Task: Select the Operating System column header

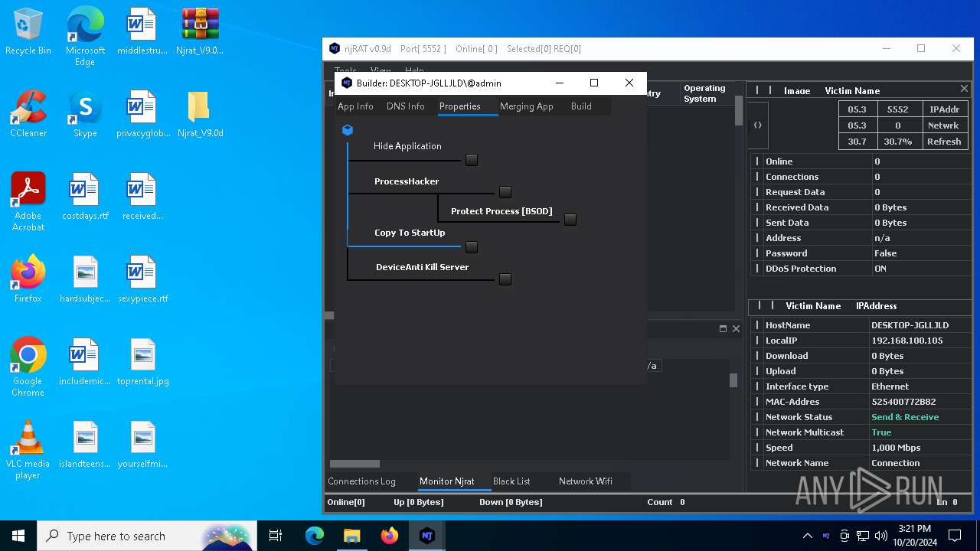Action: click(705, 93)
